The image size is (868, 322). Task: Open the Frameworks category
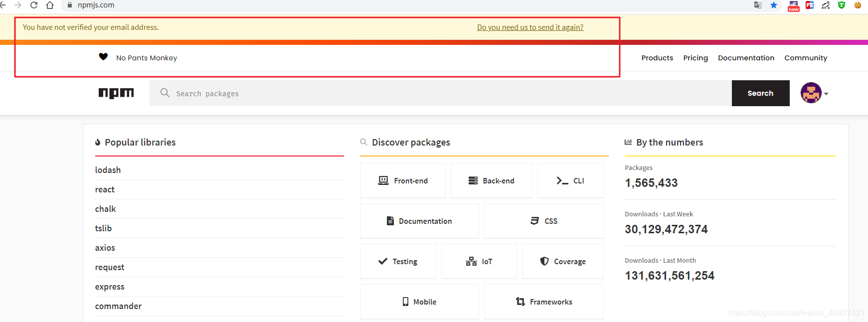pyautogui.click(x=544, y=302)
